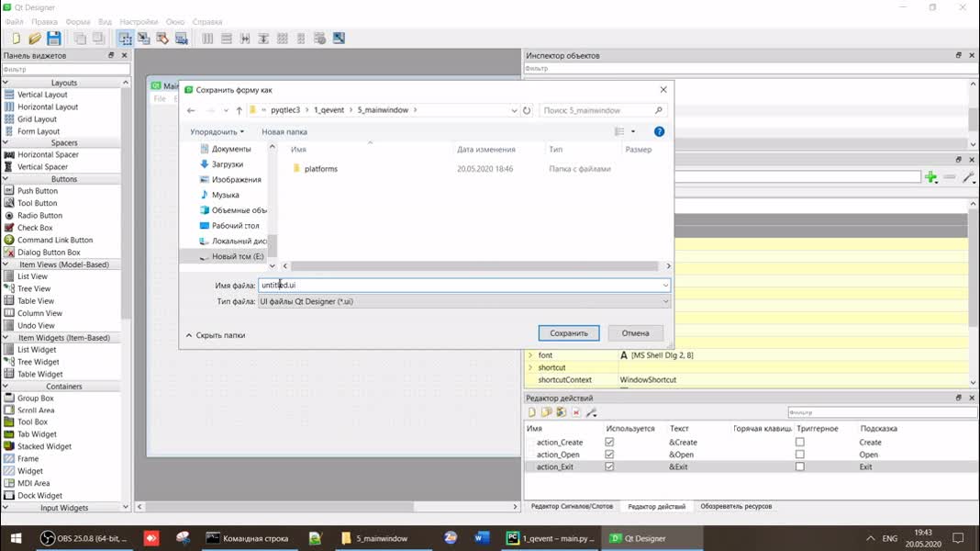Click the Отмена button
The height and width of the screenshot is (551, 980).
pos(635,333)
